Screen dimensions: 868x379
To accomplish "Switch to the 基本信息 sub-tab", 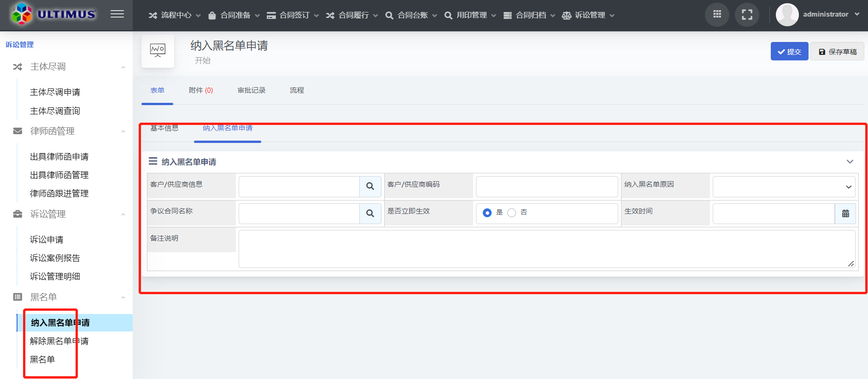I will pyautogui.click(x=164, y=129).
